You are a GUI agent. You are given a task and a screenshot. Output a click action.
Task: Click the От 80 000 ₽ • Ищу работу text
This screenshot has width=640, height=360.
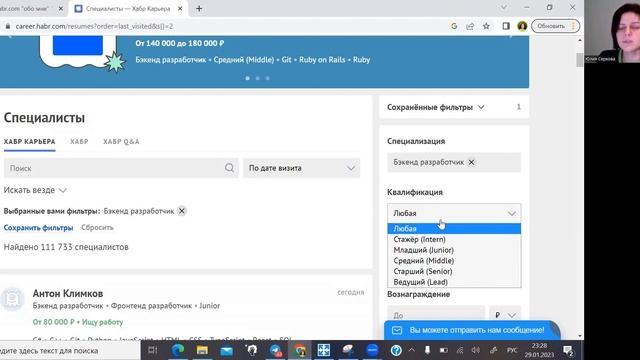click(x=78, y=322)
